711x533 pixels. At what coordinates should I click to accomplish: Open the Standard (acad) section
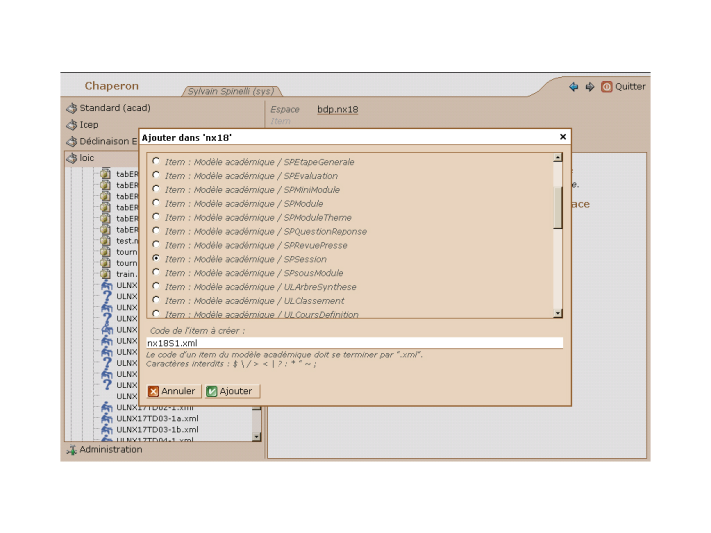pos(115,108)
